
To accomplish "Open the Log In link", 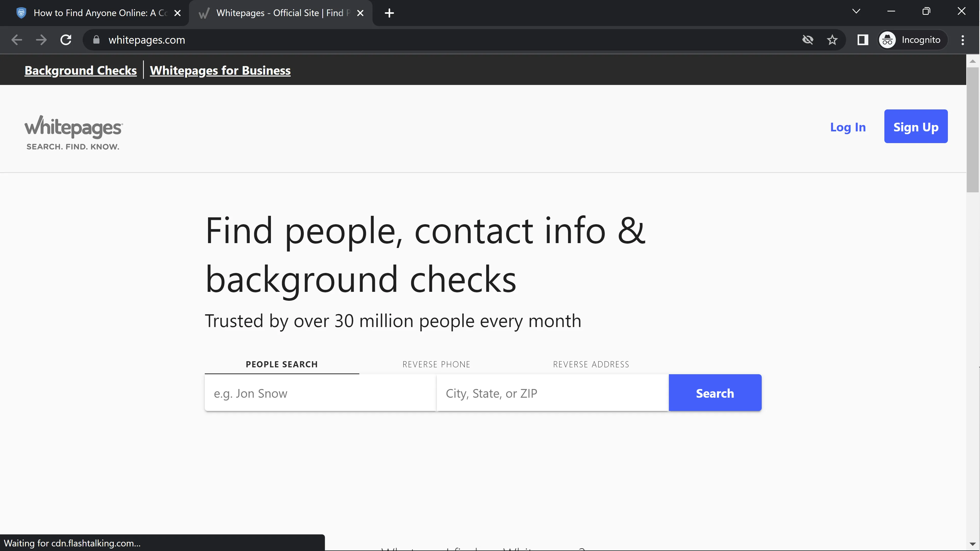I will click(848, 127).
